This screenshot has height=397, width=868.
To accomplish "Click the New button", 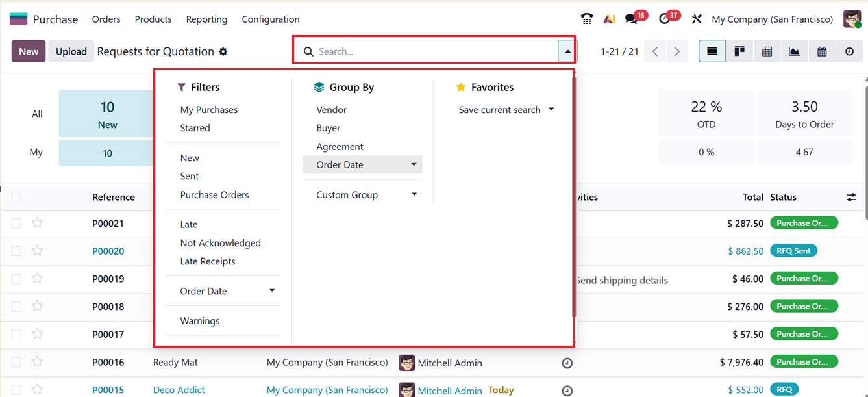I will point(29,51).
